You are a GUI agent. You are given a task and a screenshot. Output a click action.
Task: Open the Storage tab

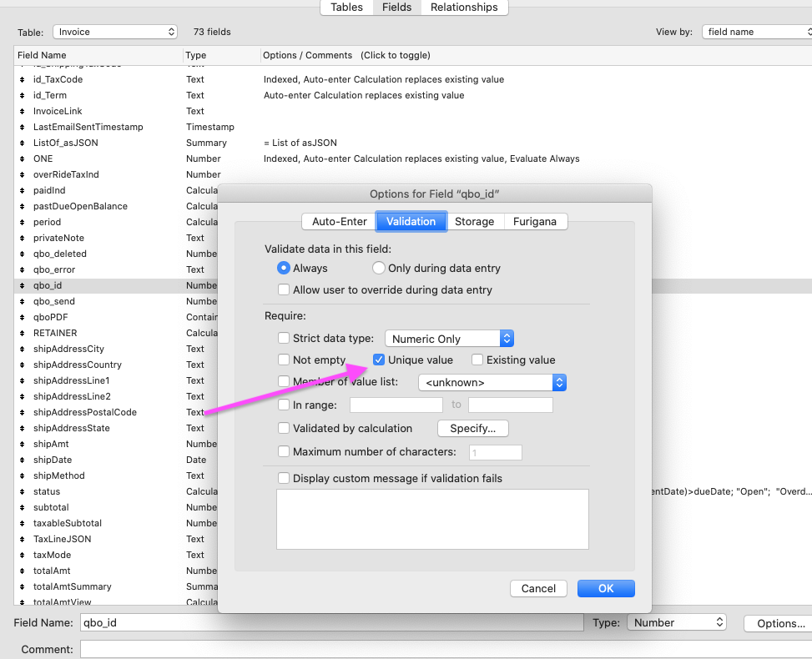474,222
